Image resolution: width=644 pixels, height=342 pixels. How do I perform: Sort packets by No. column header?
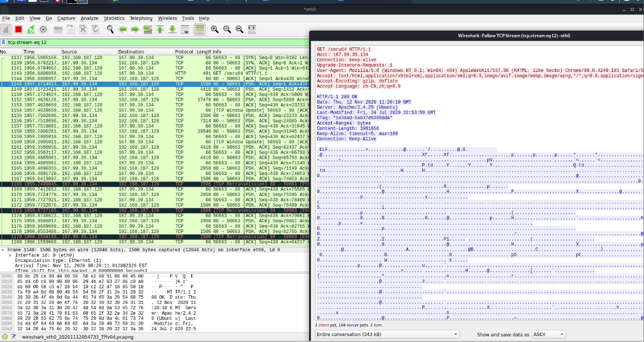11,52
